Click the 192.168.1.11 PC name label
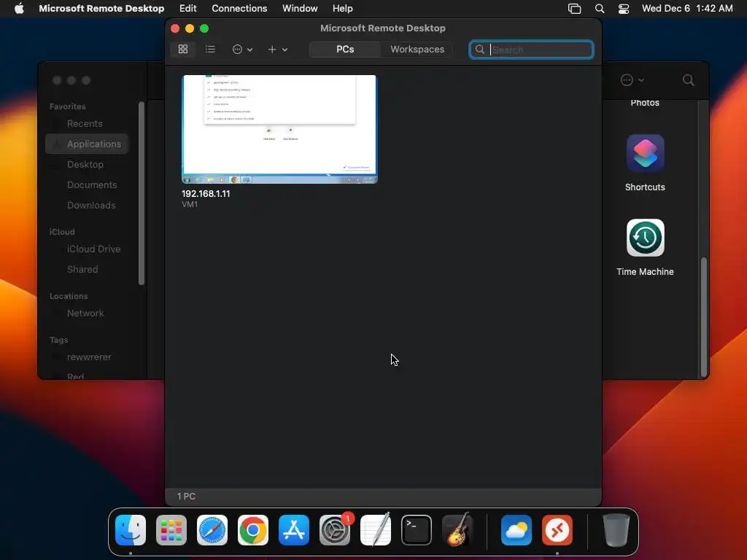The image size is (747, 560). [205, 194]
